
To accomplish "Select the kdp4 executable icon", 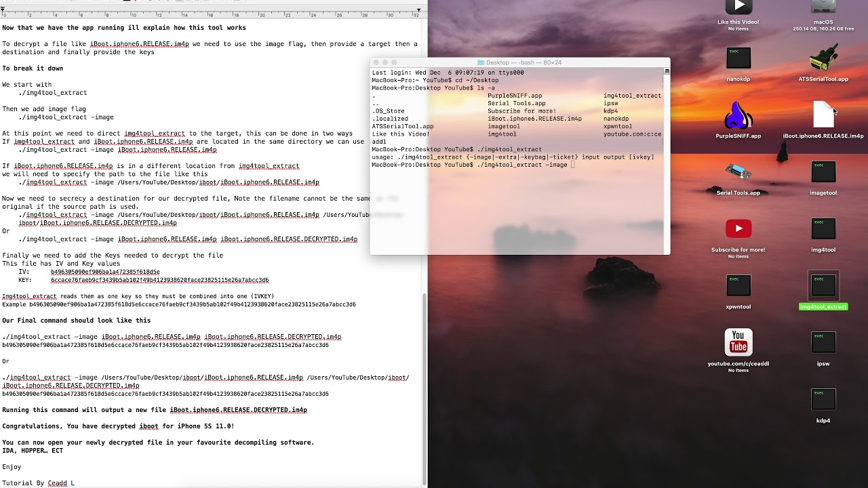I will point(823,399).
